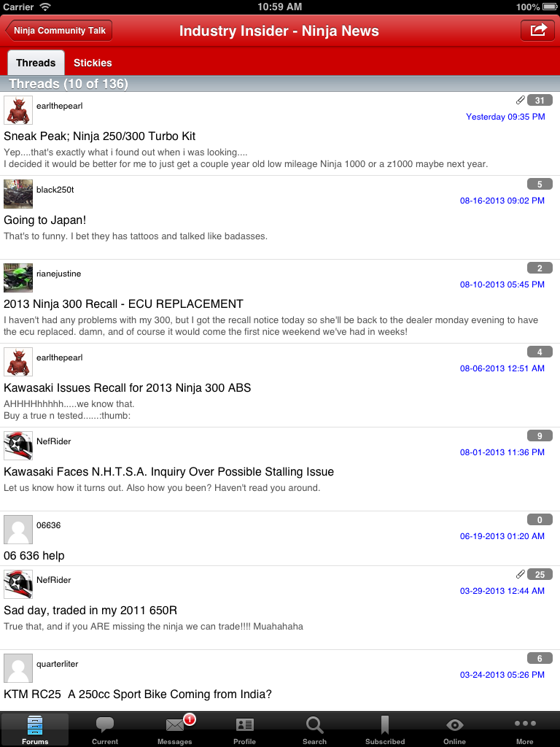Screen dimensions: 560x747
Task: Click attachment paperclip on Sad day thread
Action: click(x=520, y=574)
